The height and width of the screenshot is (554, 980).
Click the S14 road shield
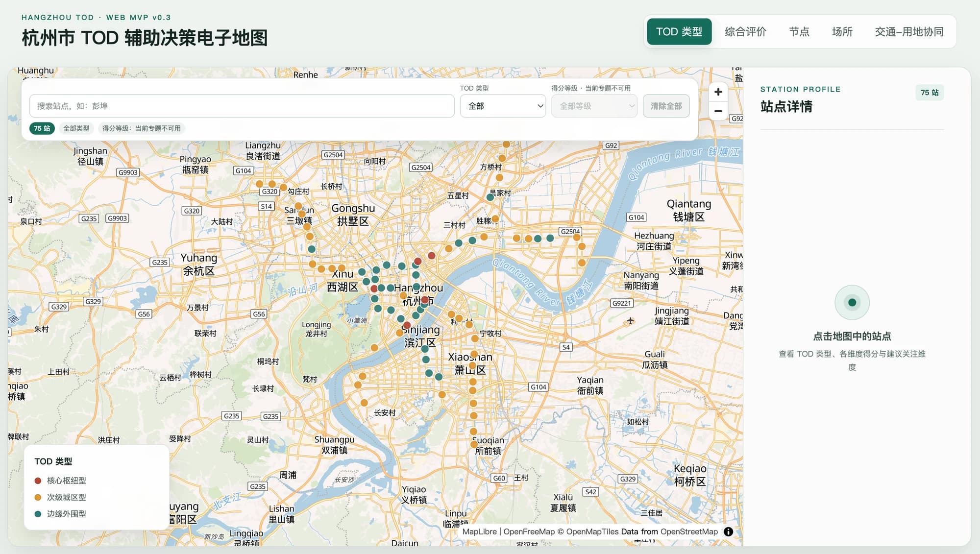click(266, 206)
